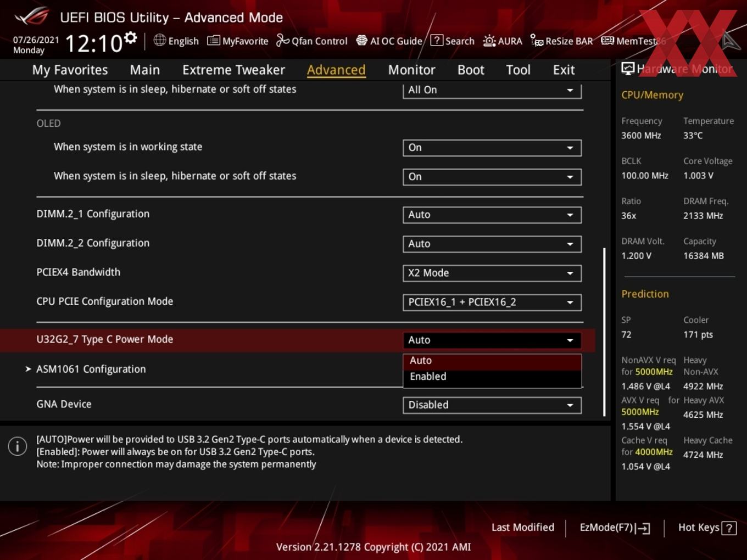Switch to My Favorites tab
This screenshot has width=747, height=560.
coord(70,70)
